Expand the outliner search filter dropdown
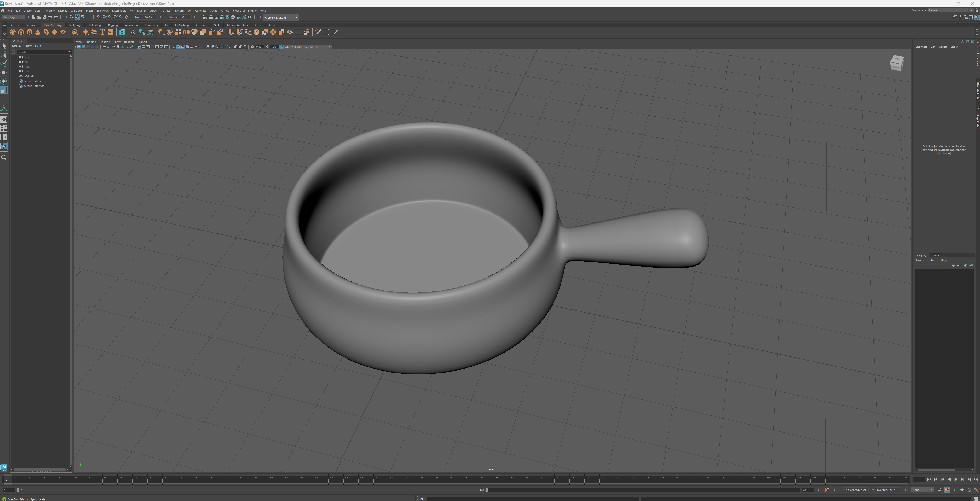980x501 pixels. 69,52
